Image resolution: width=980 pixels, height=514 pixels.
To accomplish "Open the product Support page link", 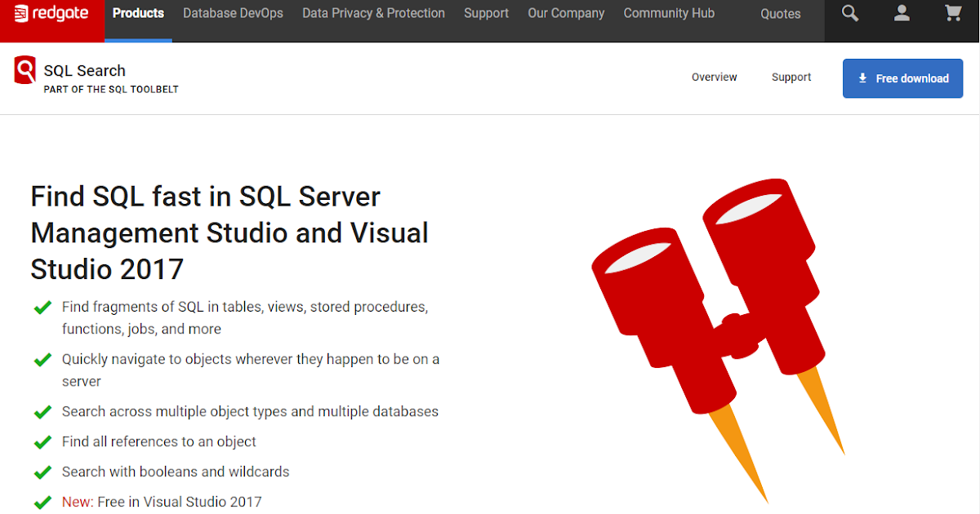I will tap(791, 77).
